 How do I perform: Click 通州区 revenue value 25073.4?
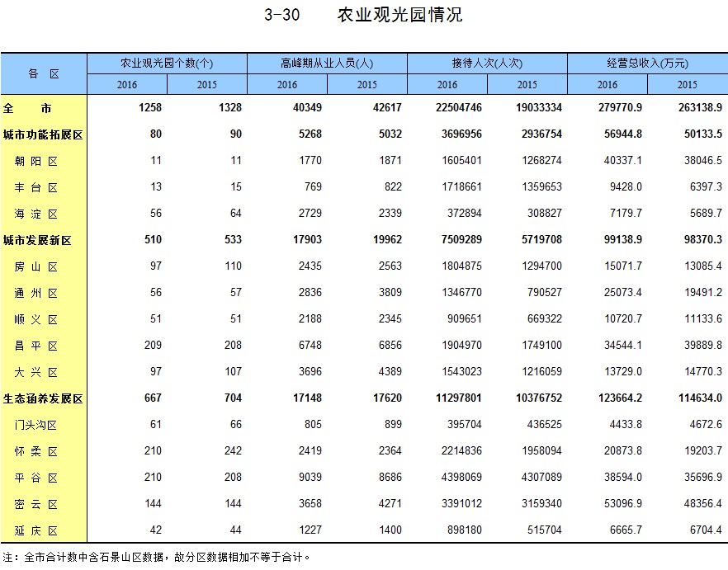tap(622, 293)
